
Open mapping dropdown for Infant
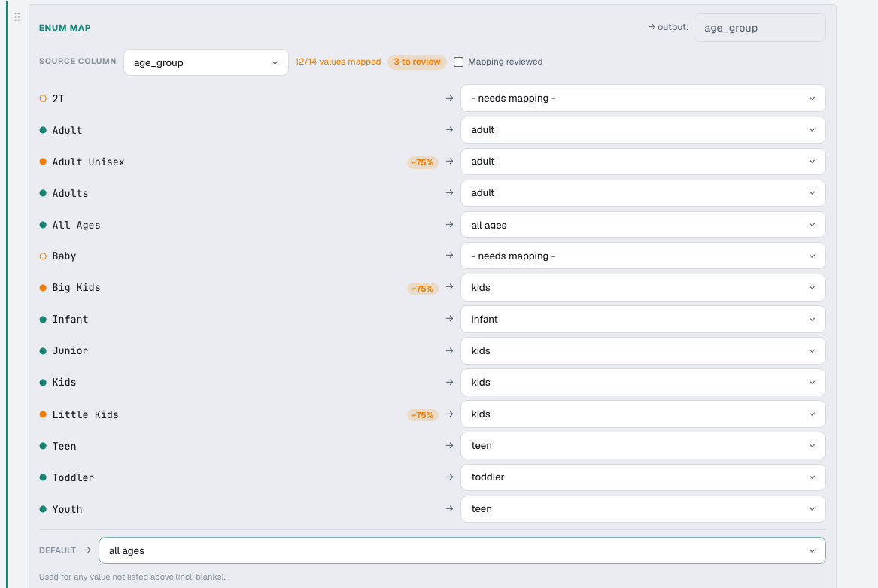click(x=643, y=320)
